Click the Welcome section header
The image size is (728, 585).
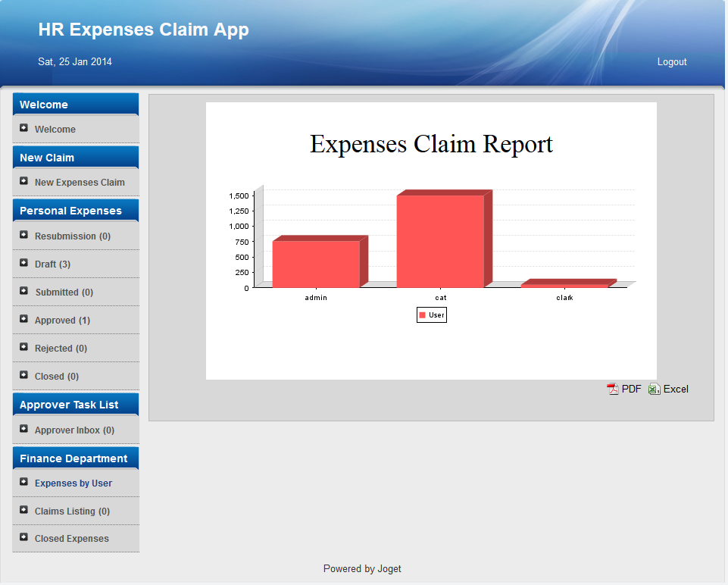(76, 104)
